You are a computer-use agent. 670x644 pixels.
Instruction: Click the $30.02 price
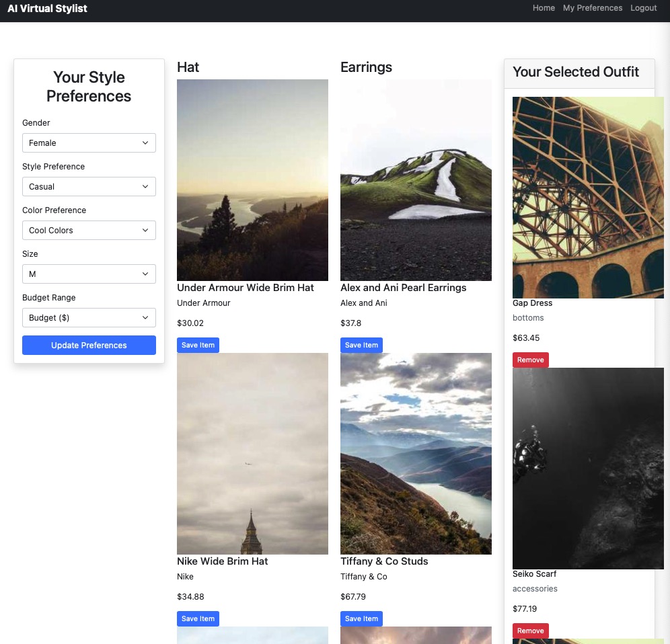(190, 323)
